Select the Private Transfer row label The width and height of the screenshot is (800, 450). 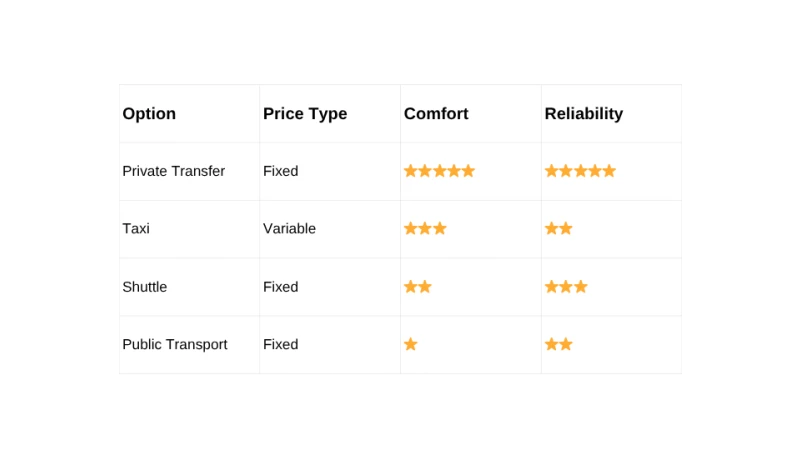click(173, 171)
